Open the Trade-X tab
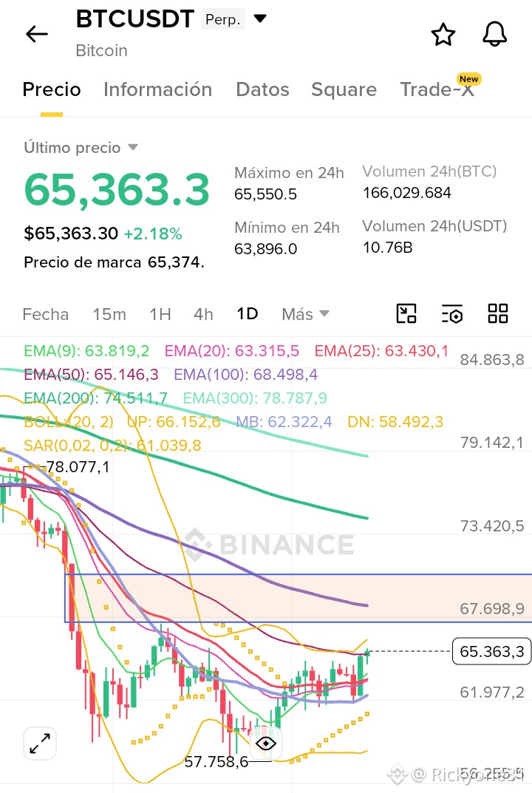Screen dimensions: 532x793 click(437, 89)
